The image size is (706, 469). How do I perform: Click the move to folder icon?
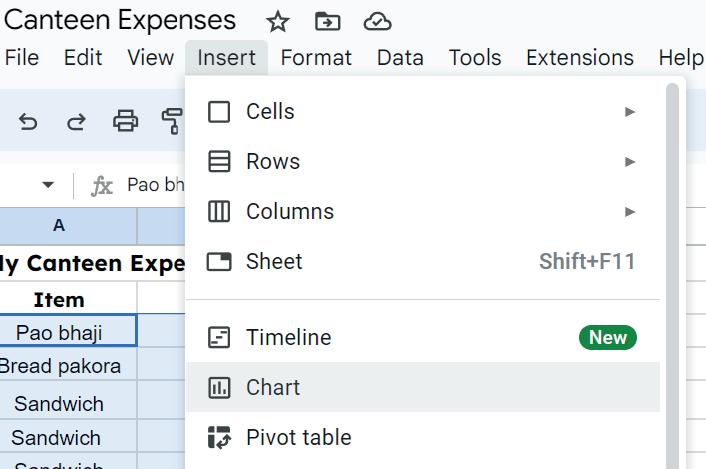327,21
